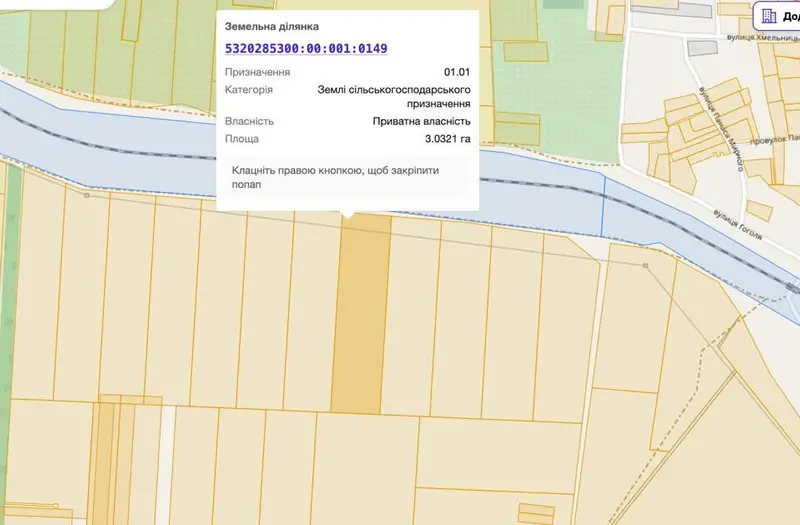Select the "Приватна власність" value
The height and width of the screenshot is (525, 800).
[x=421, y=121]
